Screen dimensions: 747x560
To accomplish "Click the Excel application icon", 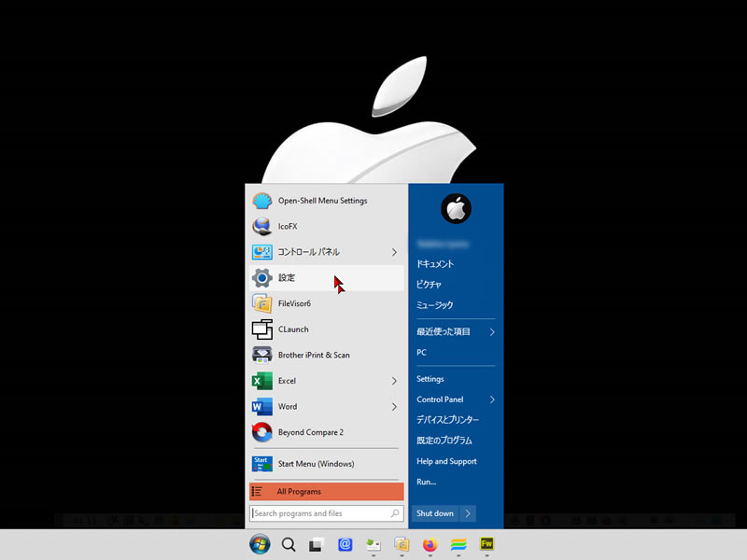I will tap(262, 381).
